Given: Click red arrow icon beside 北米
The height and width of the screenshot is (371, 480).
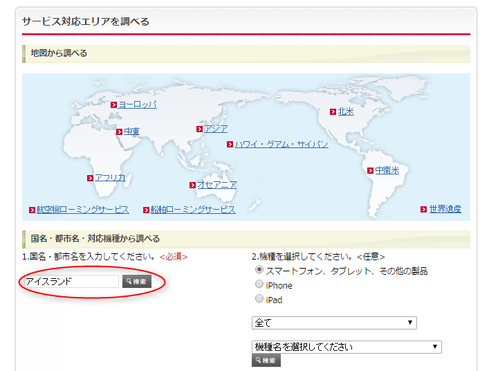Looking at the screenshot, I should tap(333, 112).
